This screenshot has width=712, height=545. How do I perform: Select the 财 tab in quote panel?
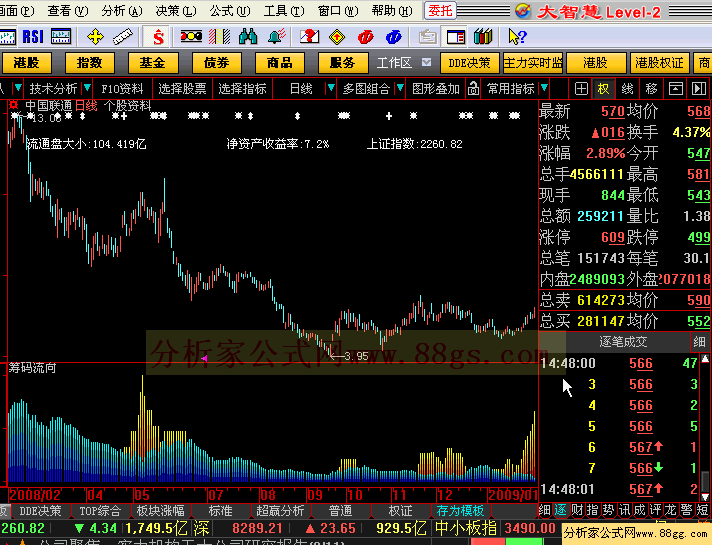pos(577,510)
